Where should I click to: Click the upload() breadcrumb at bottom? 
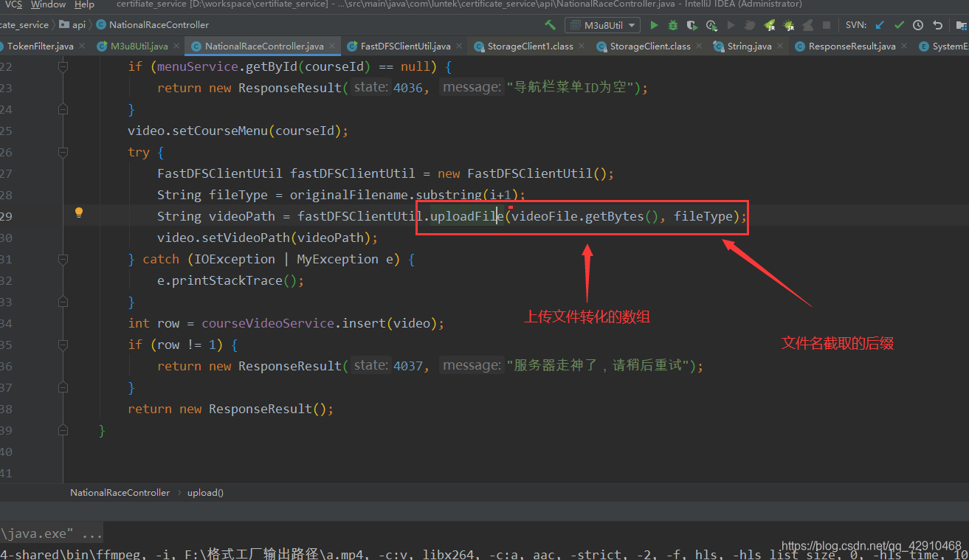pos(205,492)
